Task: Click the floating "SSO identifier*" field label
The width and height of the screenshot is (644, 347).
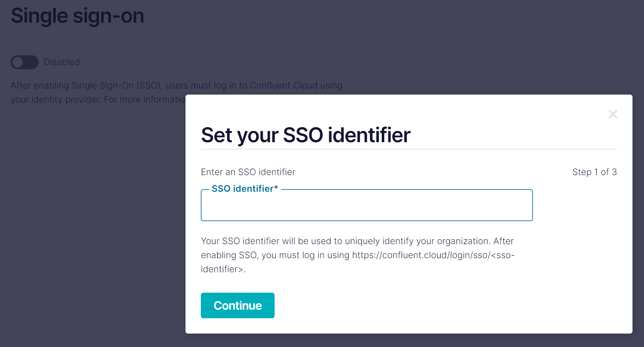Action: 245,189
